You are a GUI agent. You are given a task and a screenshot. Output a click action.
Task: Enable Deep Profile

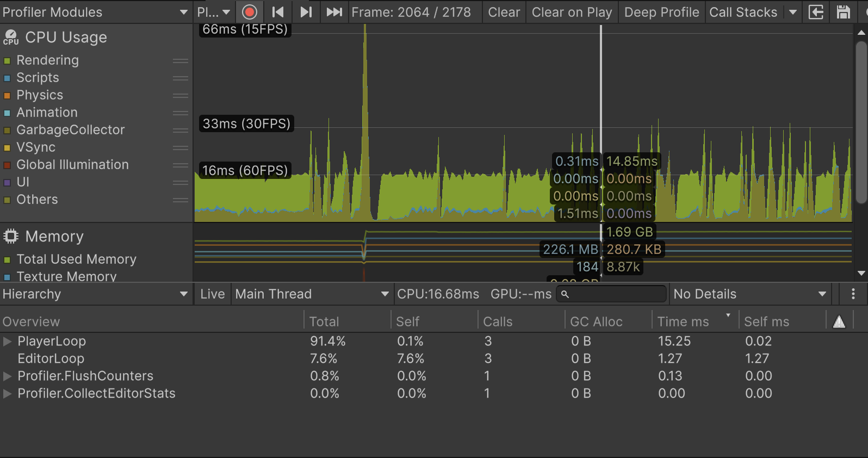(661, 12)
